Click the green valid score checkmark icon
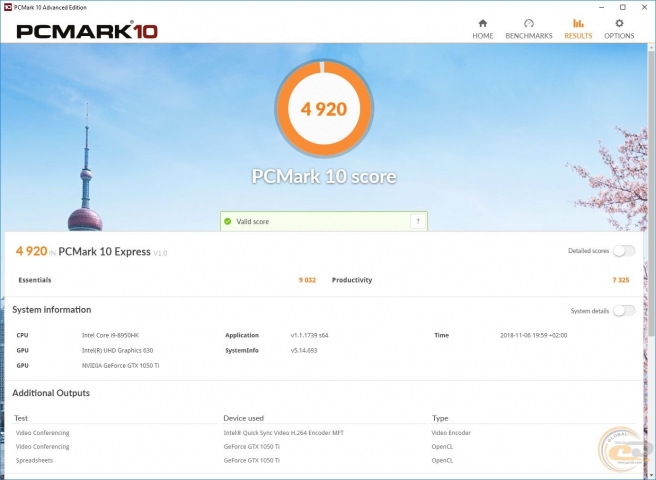This screenshot has width=656, height=480. [x=228, y=221]
